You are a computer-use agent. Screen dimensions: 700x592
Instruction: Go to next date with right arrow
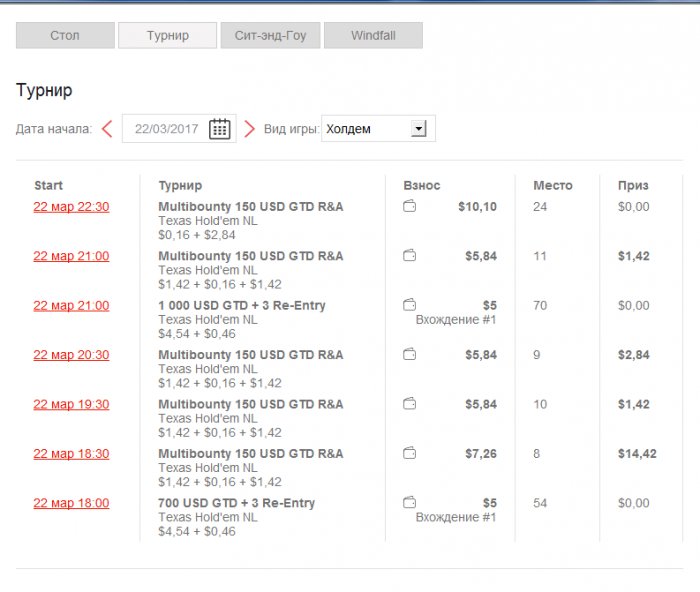tap(250, 129)
